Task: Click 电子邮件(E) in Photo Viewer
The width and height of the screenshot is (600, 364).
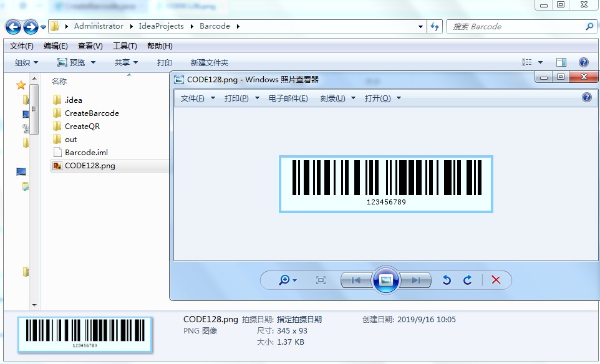Action: tap(288, 98)
